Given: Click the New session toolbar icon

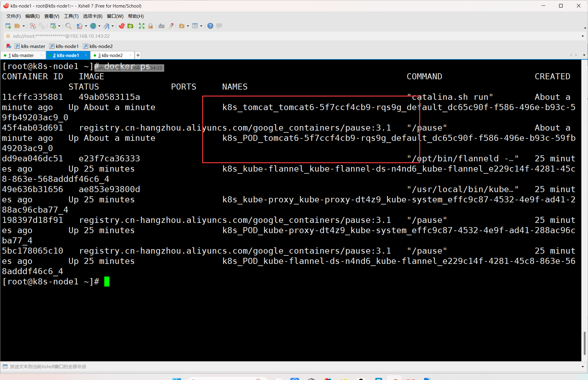Looking at the screenshot, I should pos(8,26).
